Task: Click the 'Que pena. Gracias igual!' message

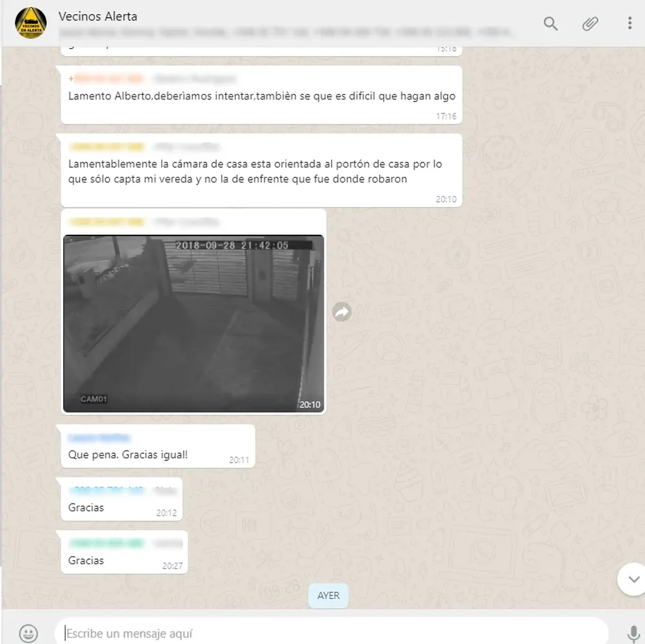Action: (x=128, y=454)
